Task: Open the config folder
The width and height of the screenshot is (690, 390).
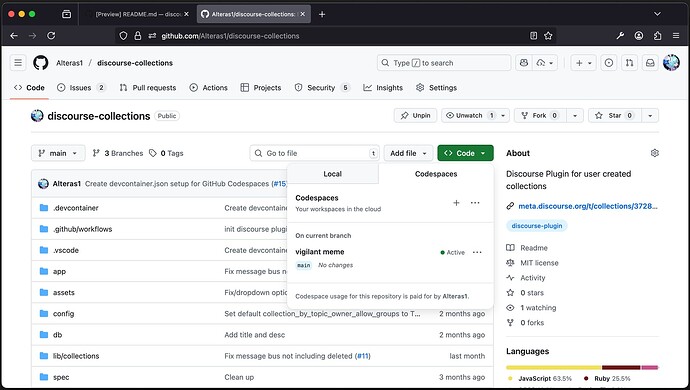Action: pos(63,313)
